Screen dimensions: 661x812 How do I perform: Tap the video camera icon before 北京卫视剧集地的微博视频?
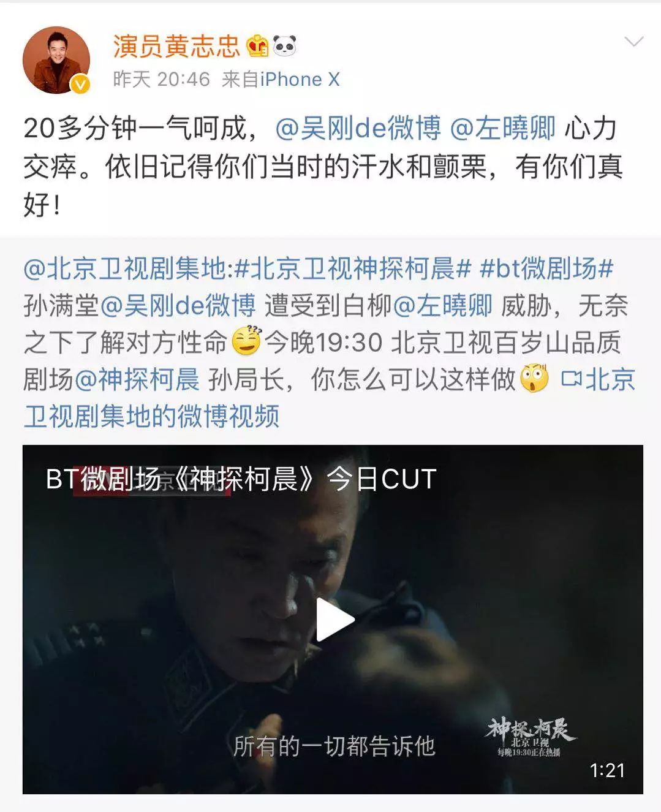click(571, 379)
